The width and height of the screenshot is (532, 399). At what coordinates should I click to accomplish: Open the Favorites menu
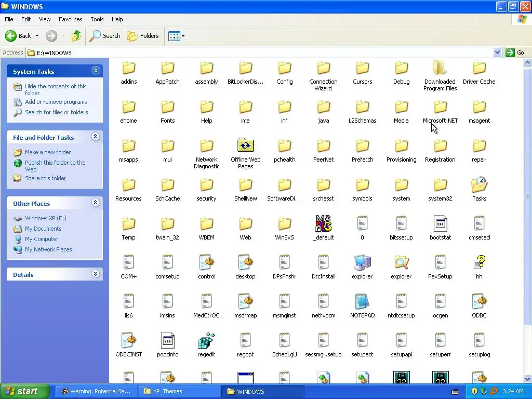point(70,19)
